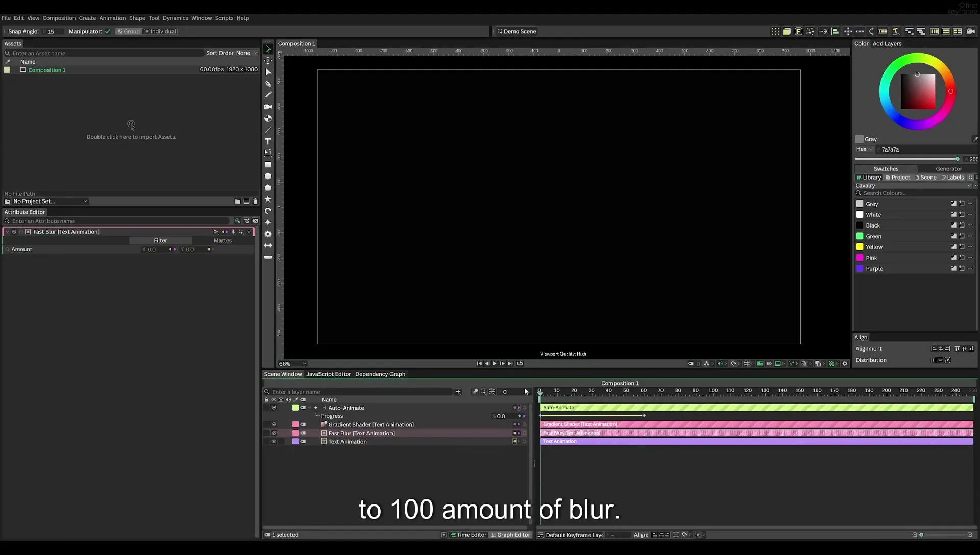Select the Text tool

pos(268,141)
